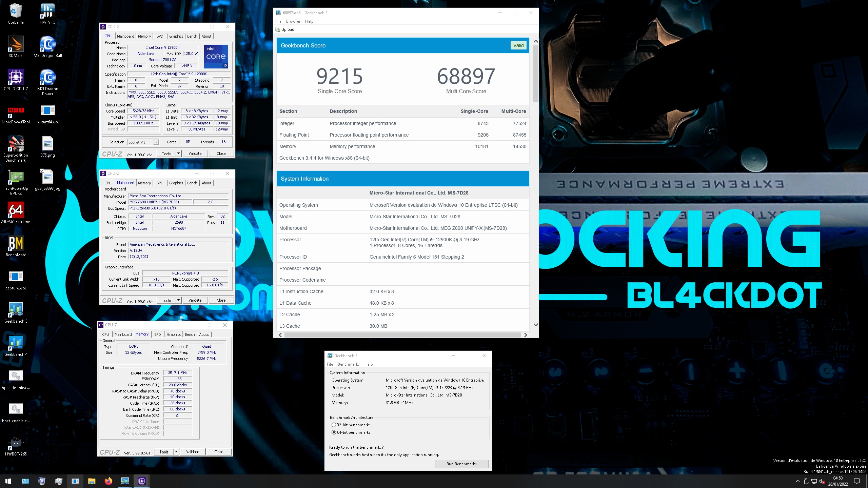
Task: Click the Multi-Core Score 68897
Action: [x=466, y=76]
